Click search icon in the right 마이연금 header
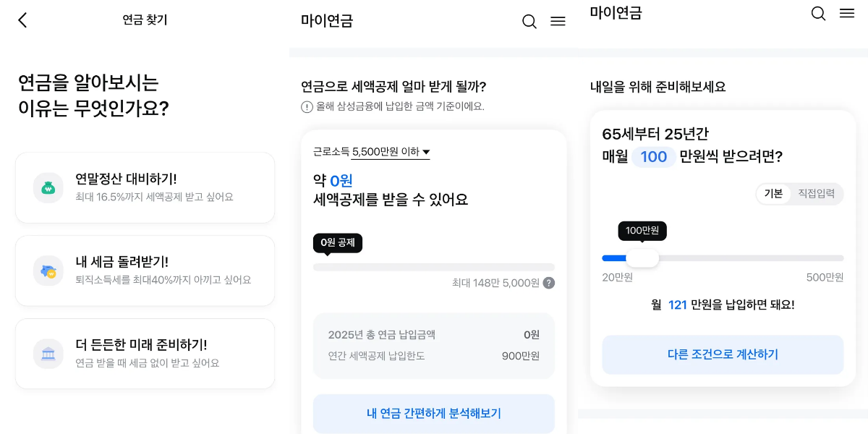The height and width of the screenshot is (434, 868). [818, 14]
